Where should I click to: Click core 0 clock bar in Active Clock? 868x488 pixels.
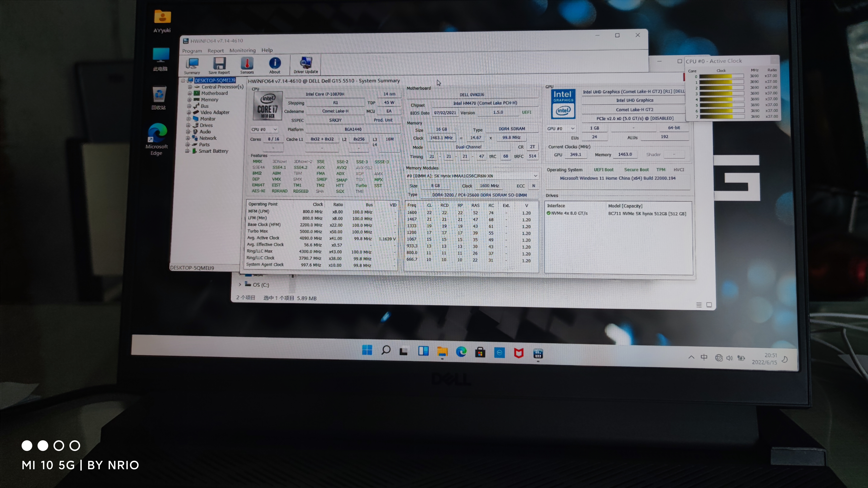(x=721, y=76)
